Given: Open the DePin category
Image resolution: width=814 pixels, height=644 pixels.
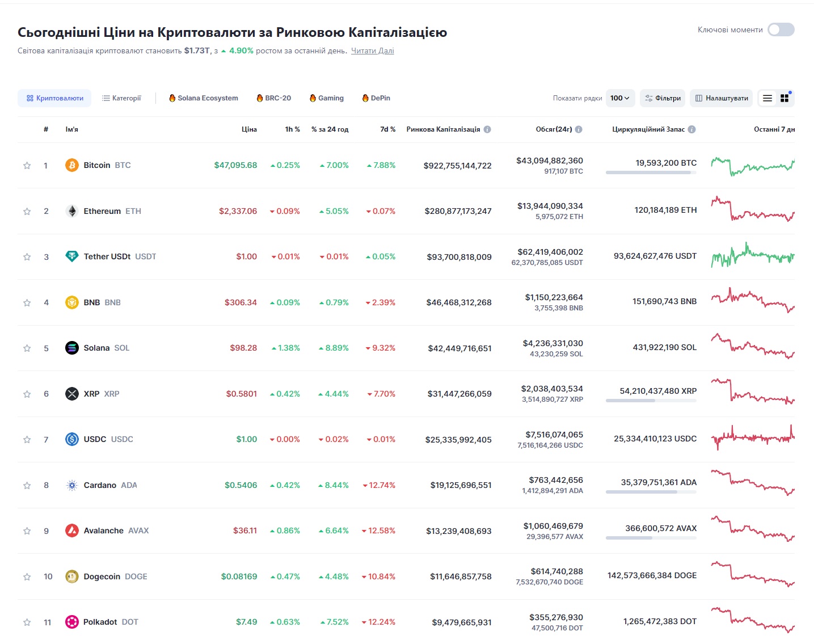Looking at the screenshot, I should pos(376,98).
